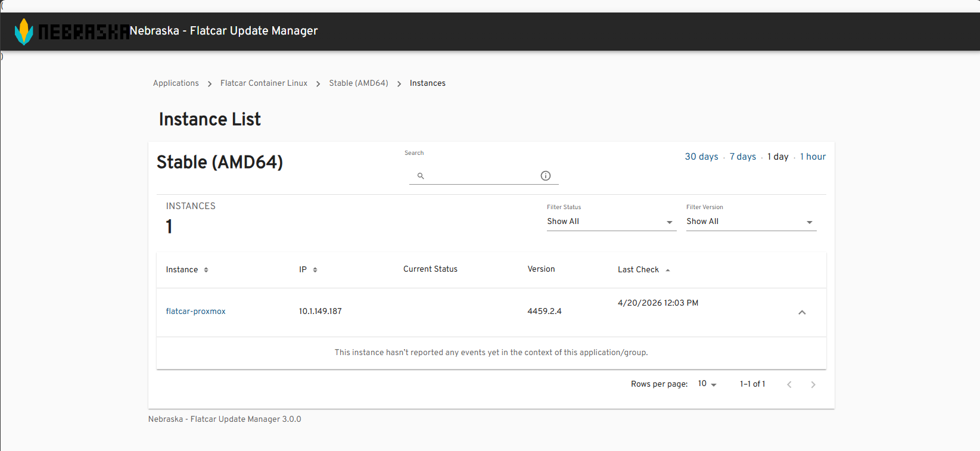The width and height of the screenshot is (980, 451).
Task: Open Stable (AMD64) breadcrumb link
Action: coord(359,83)
